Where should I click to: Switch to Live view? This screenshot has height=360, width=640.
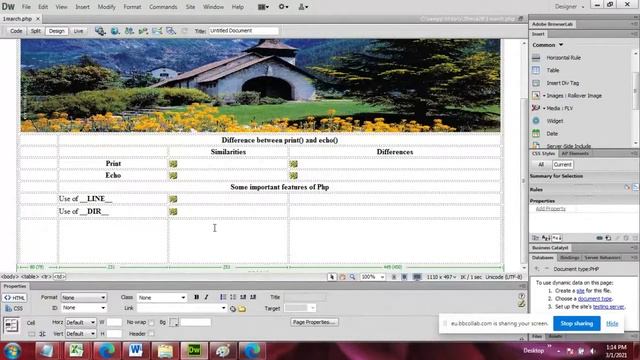click(78, 31)
